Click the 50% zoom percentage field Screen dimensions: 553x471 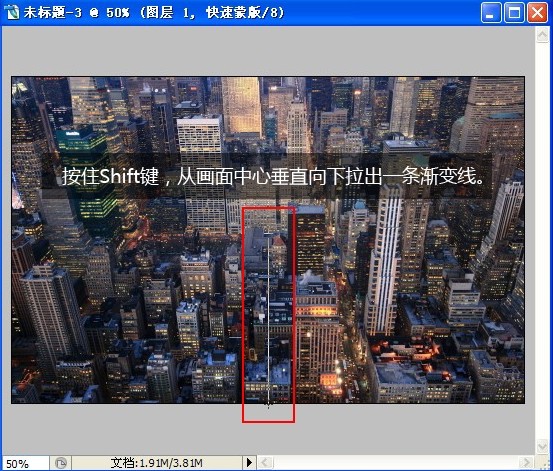click(25, 463)
